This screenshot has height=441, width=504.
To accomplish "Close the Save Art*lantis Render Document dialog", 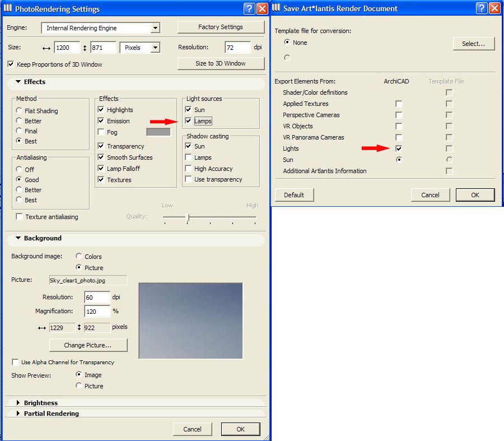I will pyautogui.click(x=494, y=8).
